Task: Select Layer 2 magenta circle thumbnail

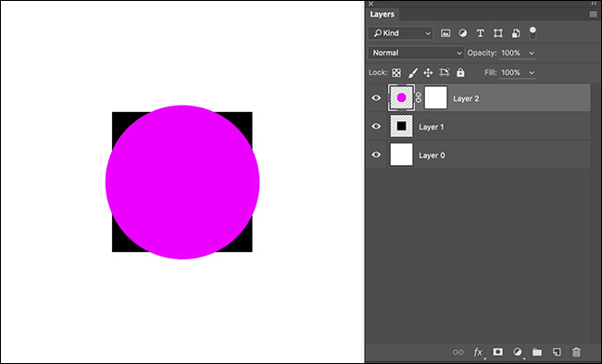Action: [x=402, y=97]
